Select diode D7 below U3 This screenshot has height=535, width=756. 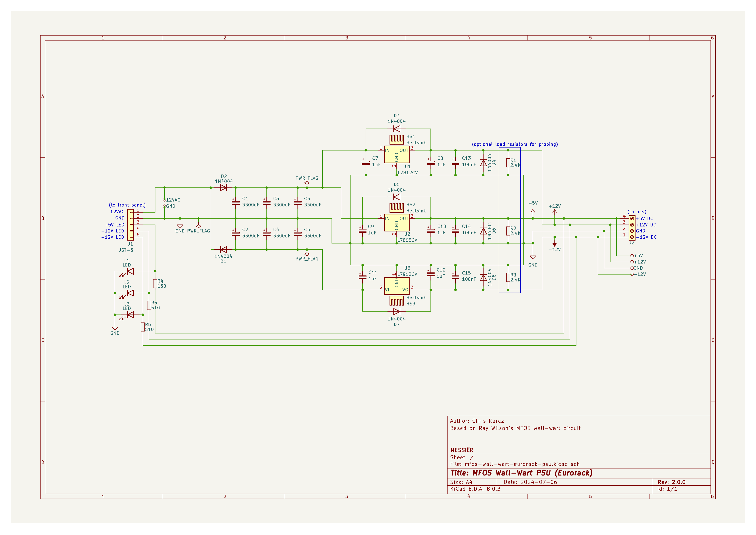click(397, 311)
